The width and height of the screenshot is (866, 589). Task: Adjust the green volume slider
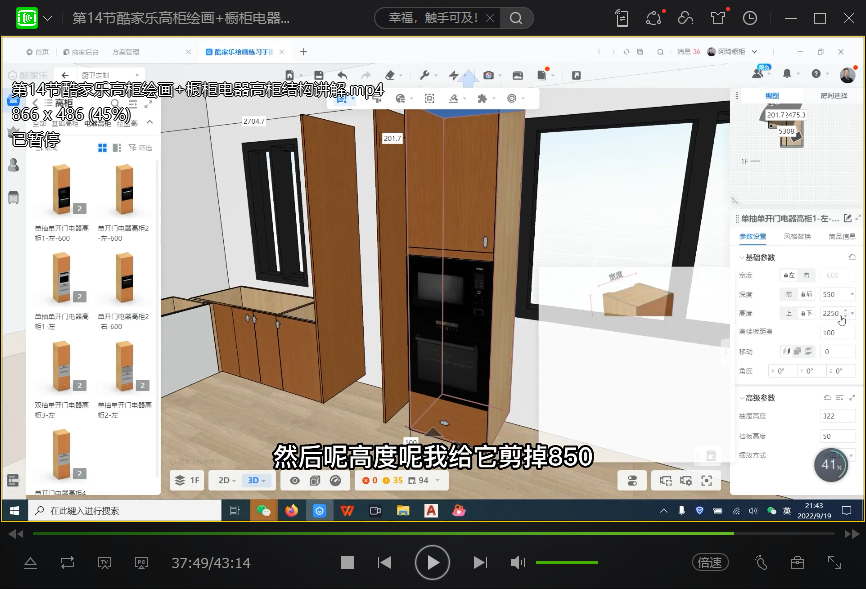[x=566, y=563]
